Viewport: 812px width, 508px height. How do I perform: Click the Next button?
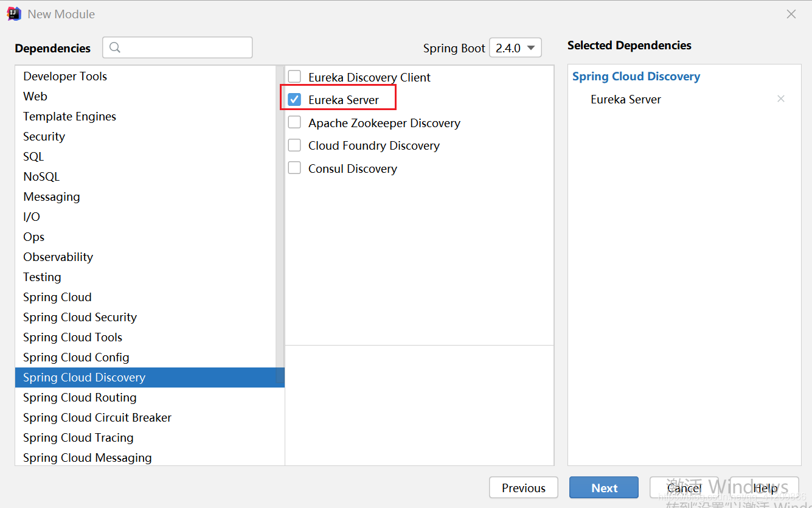604,487
